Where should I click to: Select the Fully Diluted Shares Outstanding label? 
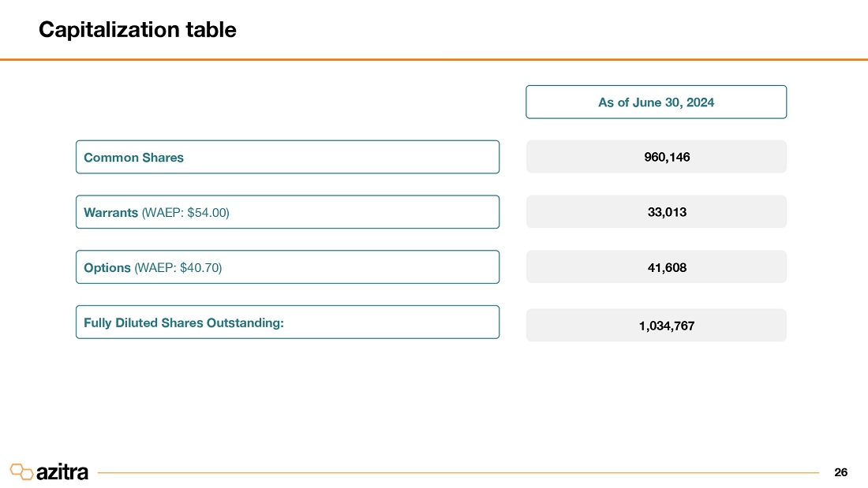tap(184, 322)
